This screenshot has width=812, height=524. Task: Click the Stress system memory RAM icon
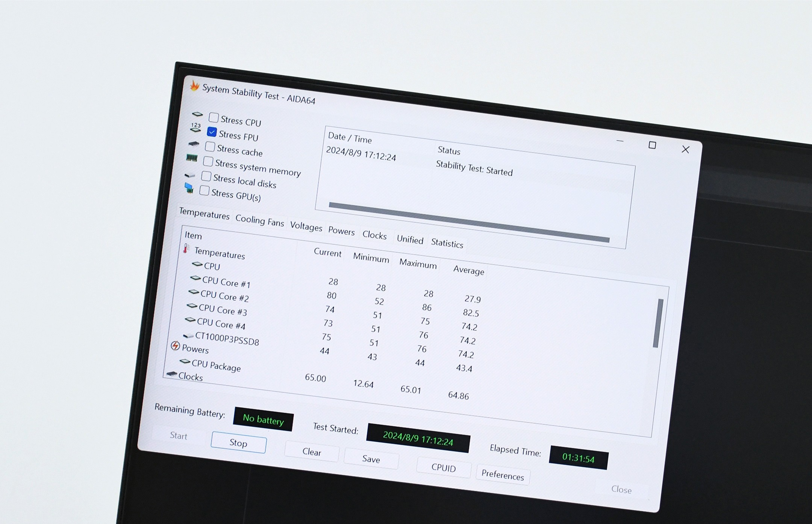(192, 158)
